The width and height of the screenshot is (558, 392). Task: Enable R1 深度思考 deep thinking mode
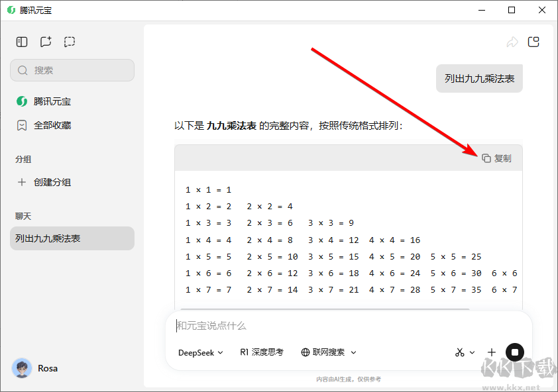261,352
